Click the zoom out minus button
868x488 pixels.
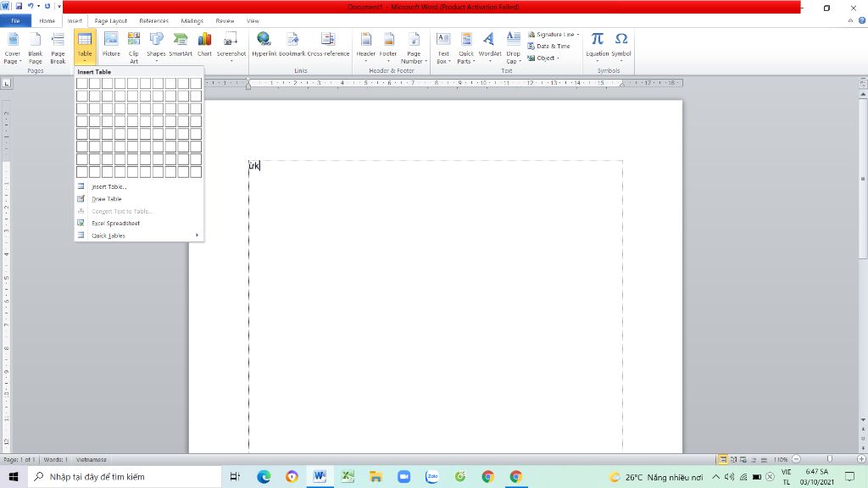(796, 459)
